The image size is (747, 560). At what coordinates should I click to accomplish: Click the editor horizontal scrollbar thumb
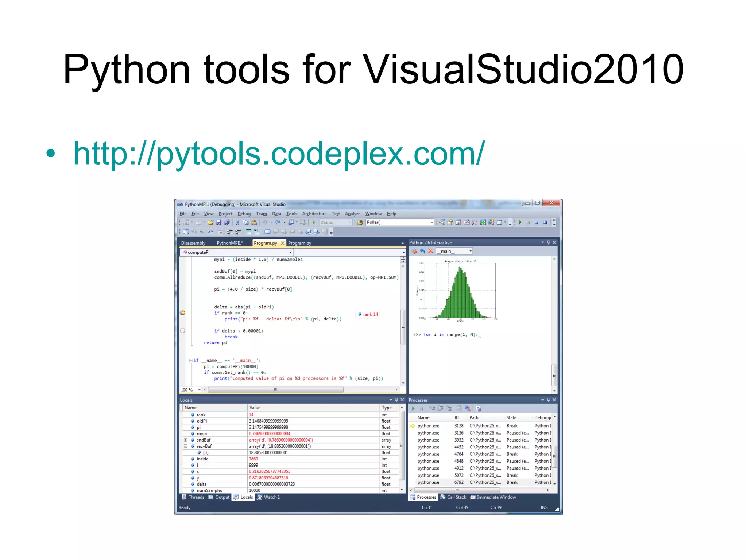tap(275, 390)
